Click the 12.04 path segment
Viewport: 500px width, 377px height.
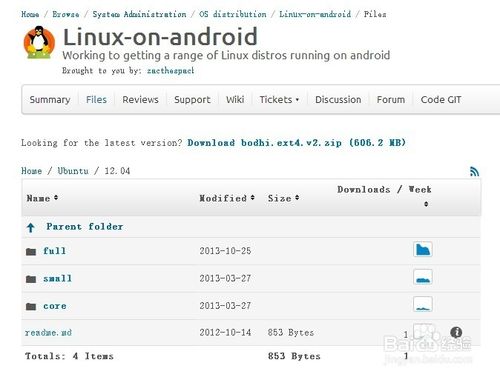coord(117,171)
